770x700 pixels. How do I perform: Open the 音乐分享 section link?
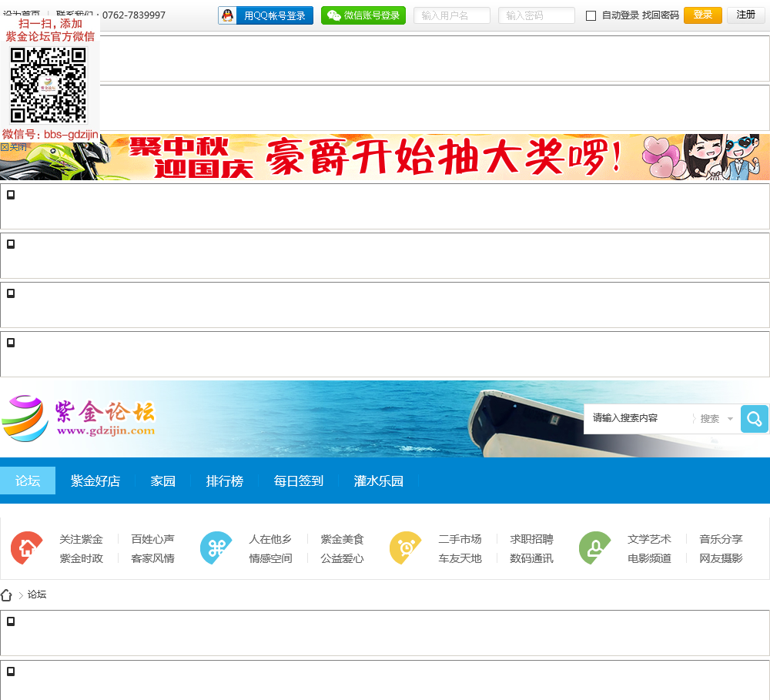[721, 539]
